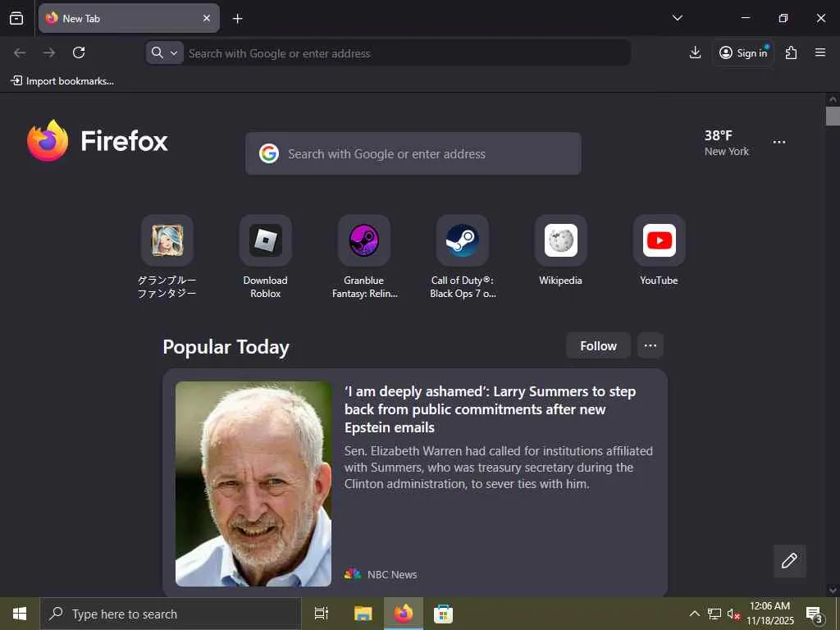Screen dimensions: 840x630
Task: Focus the homepage Google search box
Action: (413, 153)
